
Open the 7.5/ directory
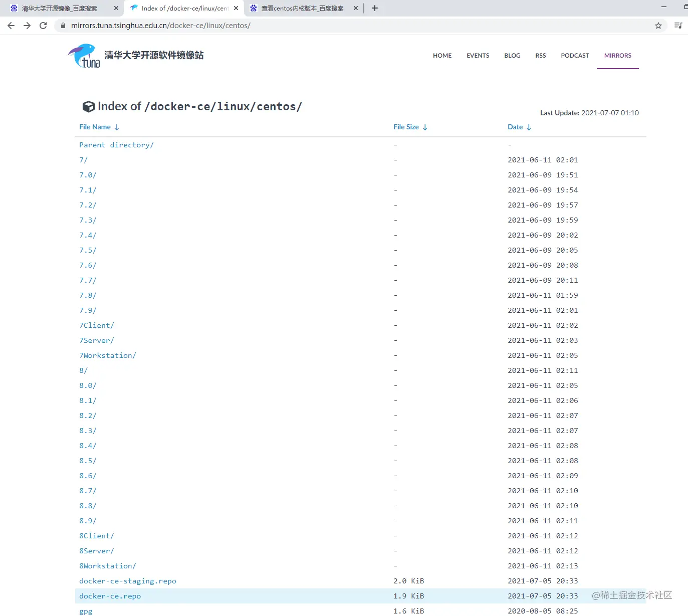(x=88, y=250)
